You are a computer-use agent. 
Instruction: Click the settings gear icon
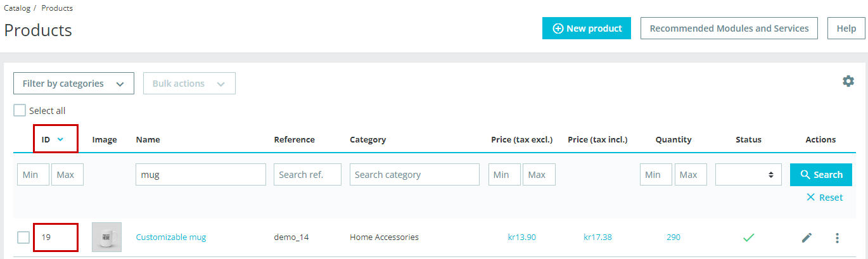848,81
